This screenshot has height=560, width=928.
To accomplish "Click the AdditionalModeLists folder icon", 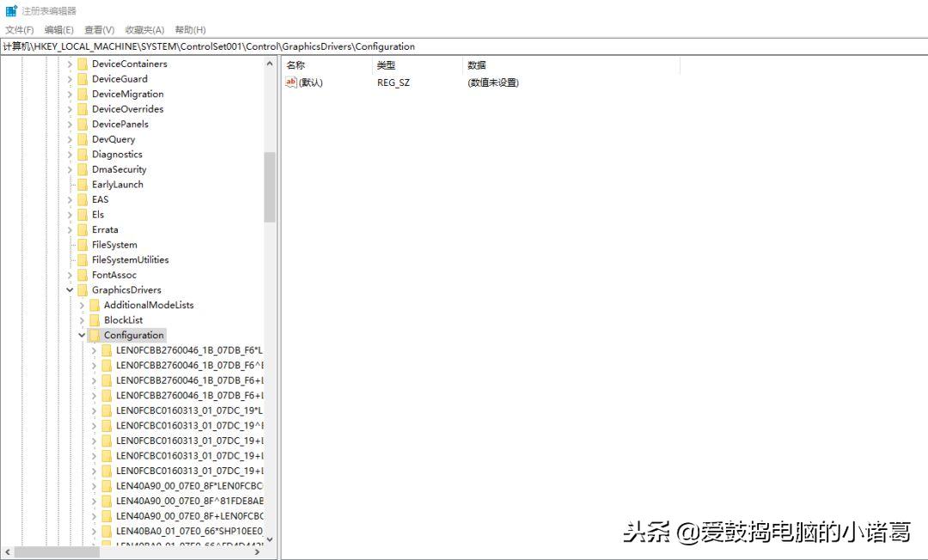I will click(95, 305).
